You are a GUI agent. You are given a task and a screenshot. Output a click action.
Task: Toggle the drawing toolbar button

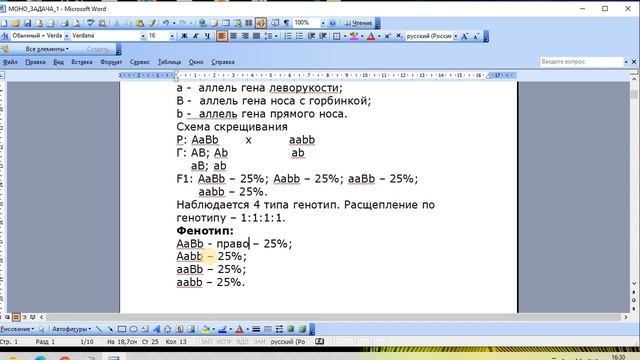pyautogui.click(x=261, y=23)
